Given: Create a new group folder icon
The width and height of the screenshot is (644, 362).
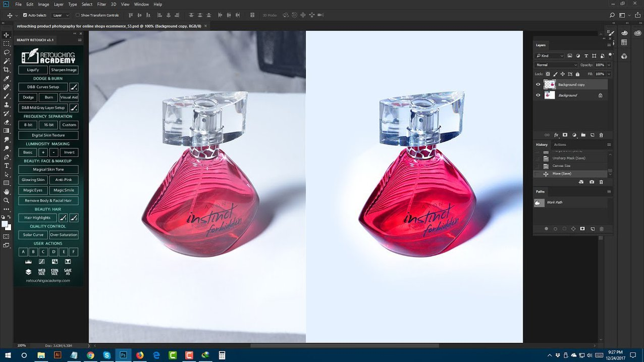Looking at the screenshot, I should pyautogui.click(x=583, y=135).
